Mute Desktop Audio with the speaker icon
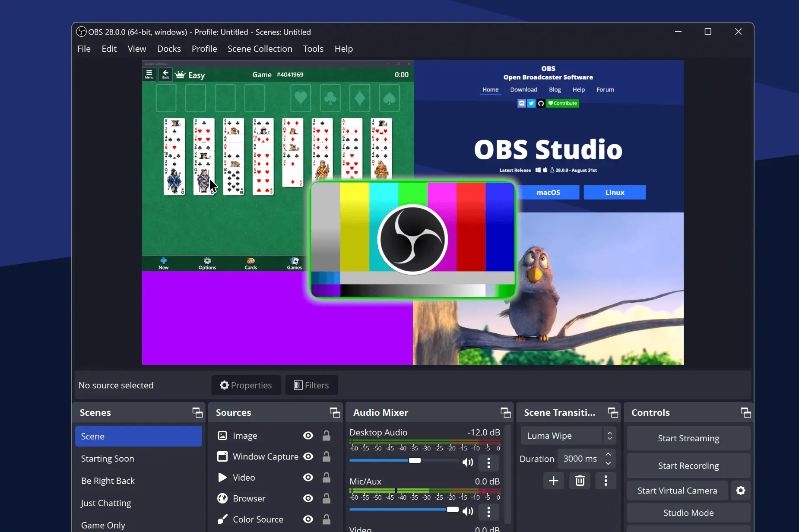The image size is (799, 532). coord(468,462)
